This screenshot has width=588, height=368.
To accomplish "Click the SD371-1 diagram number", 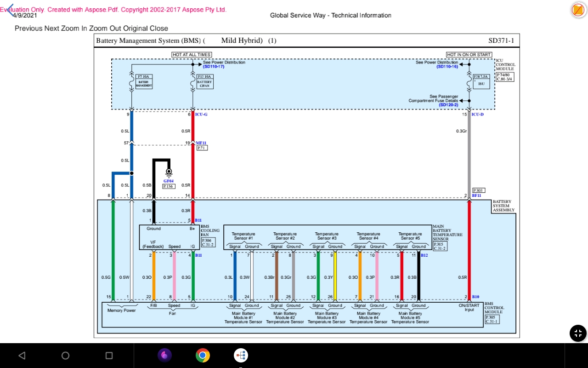I will pyautogui.click(x=501, y=40).
